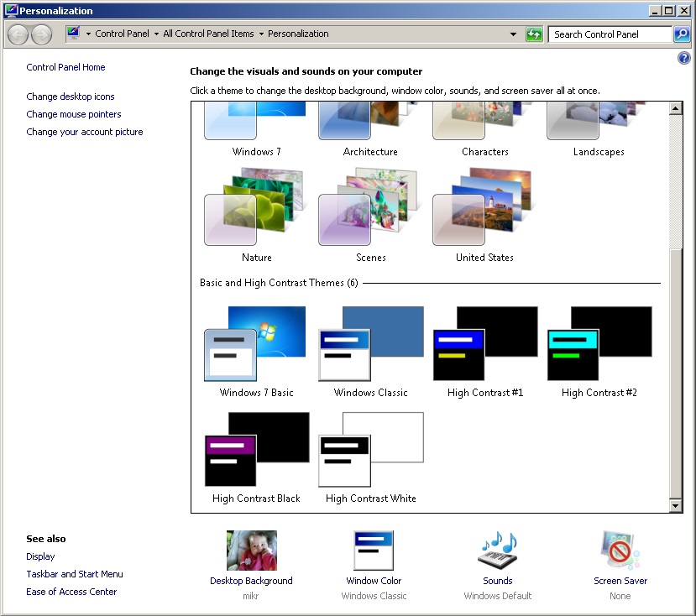Expand the Control Panel breadcrumb dropdown arrow

[x=156, y=34]
